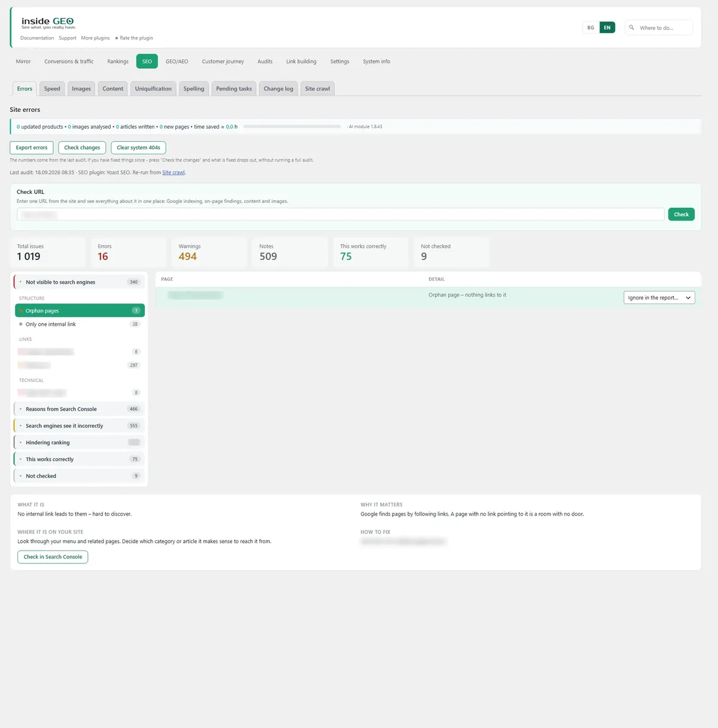This screenshot has height=728, width=718.
Task: Click the Not checked 9 card
Action: pos(452,252)
